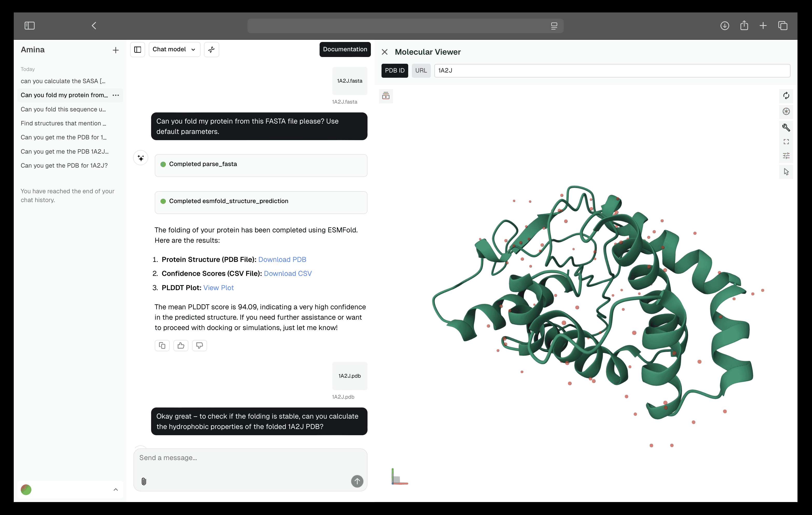Switch input mode to URL
Screen dimensions: 812x515
tap(421, 70)
